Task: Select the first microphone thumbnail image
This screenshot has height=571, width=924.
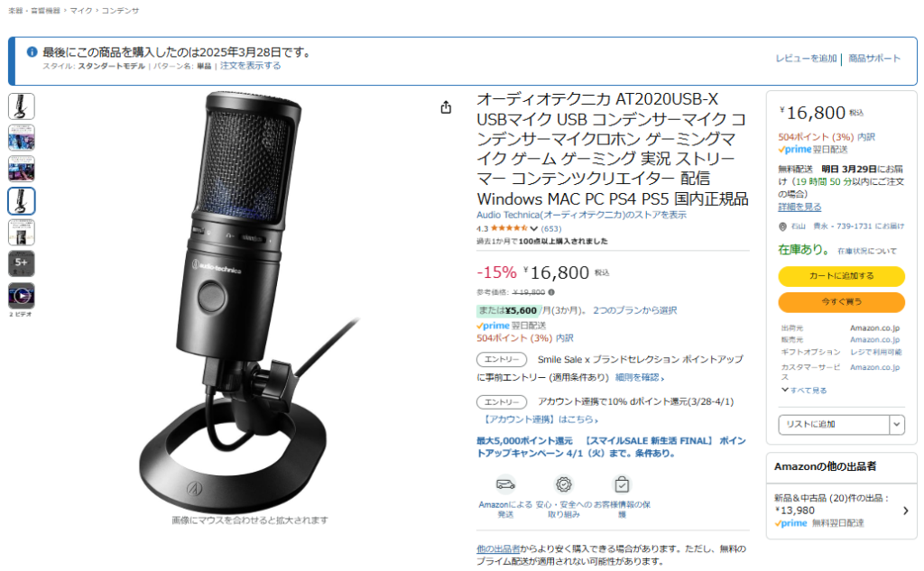Action: [22, 106]
